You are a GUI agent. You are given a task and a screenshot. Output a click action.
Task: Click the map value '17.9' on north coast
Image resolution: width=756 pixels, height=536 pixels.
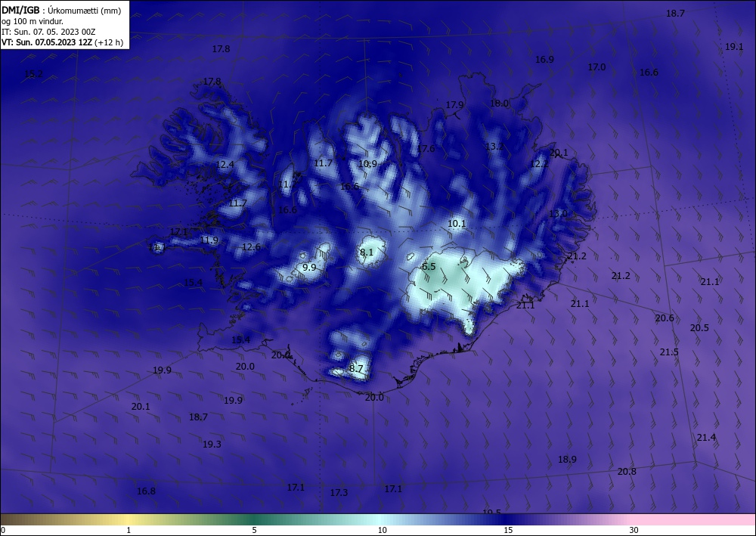click(454, 104)
